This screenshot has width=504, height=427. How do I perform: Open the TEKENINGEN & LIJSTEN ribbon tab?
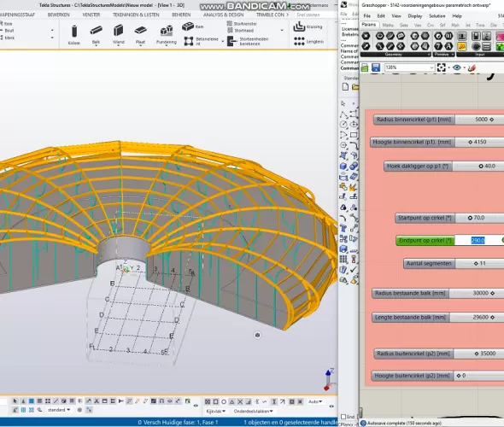(136, 15)
